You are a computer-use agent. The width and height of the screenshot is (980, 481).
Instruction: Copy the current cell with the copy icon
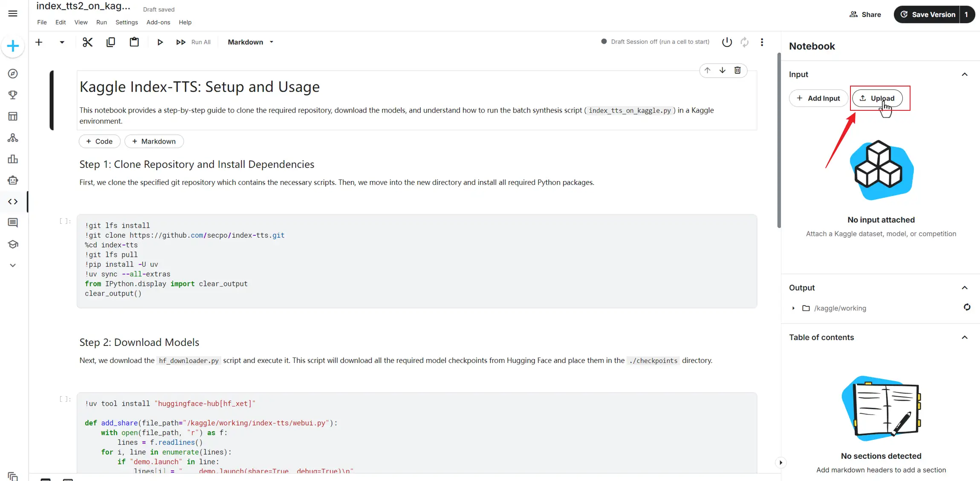click(110, 42)
